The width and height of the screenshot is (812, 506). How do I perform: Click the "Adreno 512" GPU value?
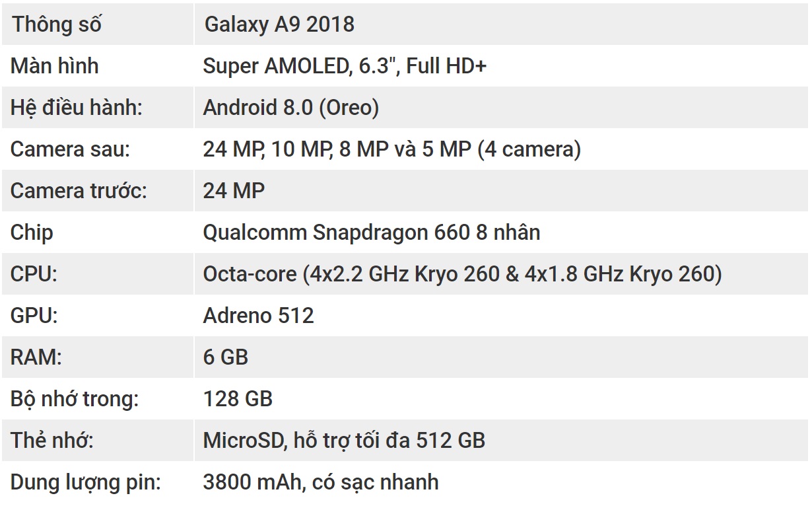coord(259,316)
